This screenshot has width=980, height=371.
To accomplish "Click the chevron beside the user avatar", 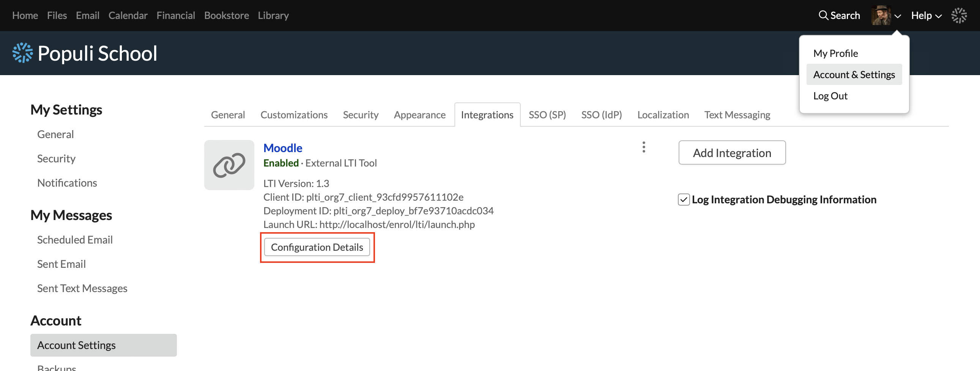I will pyautogui.click(x=898, y=16).
